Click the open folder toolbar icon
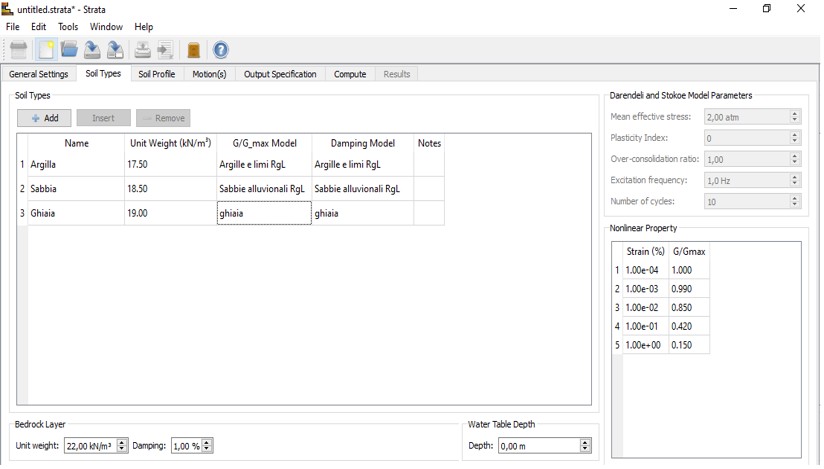This screenshot has height=469, width=824. 69,50
